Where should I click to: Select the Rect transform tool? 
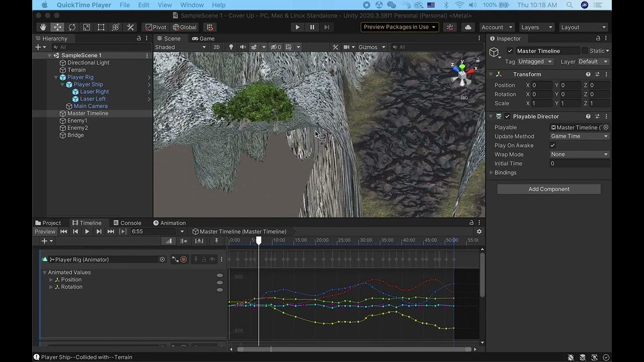tap(101, 27)
